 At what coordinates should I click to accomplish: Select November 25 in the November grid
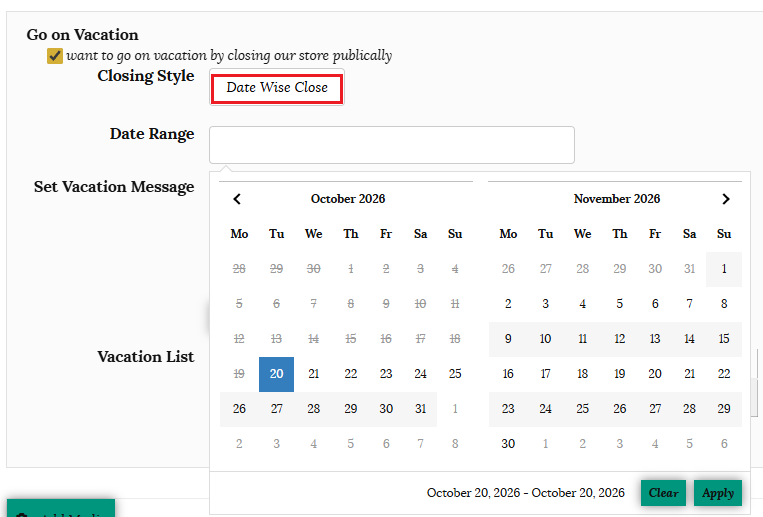tap(582, 409)
